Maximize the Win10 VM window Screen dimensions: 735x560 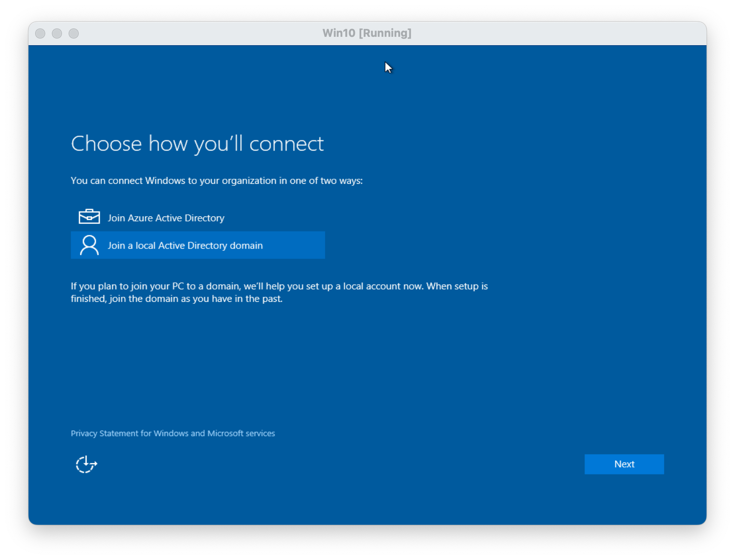click(x=74, y=33)
